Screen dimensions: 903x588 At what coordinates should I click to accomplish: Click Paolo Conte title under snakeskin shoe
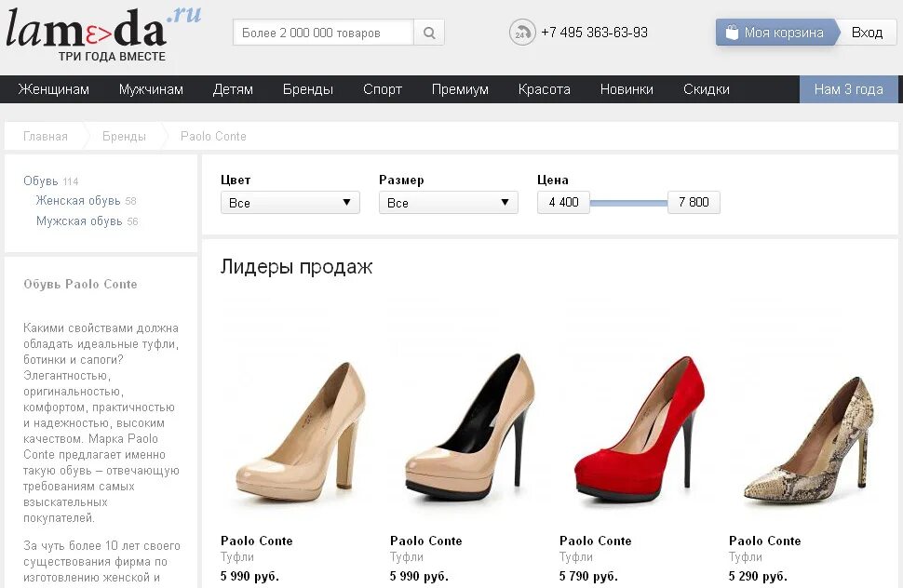(x=765, y=541)
